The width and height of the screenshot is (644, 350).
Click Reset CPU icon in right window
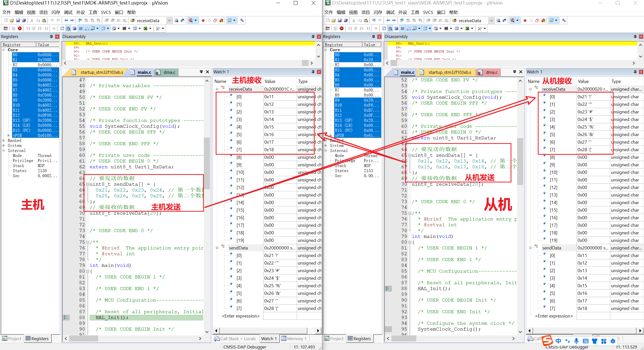pyautogui.click(x=328, y=28)
